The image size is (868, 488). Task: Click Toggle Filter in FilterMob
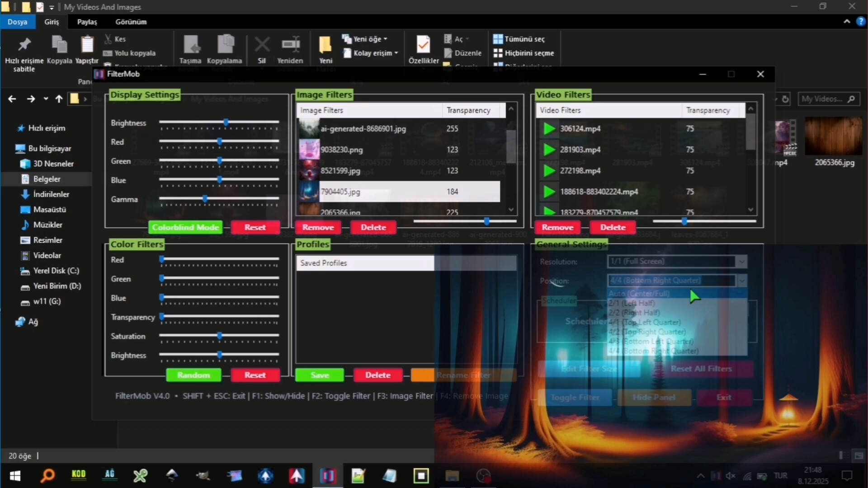click(575, 398)
